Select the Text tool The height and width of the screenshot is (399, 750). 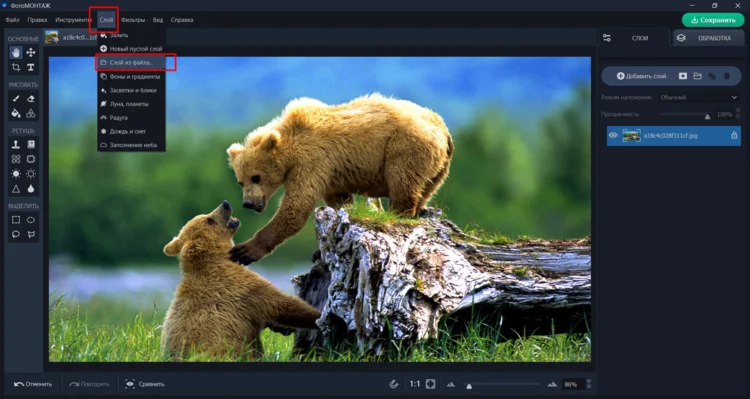click(x=31, y=67)
